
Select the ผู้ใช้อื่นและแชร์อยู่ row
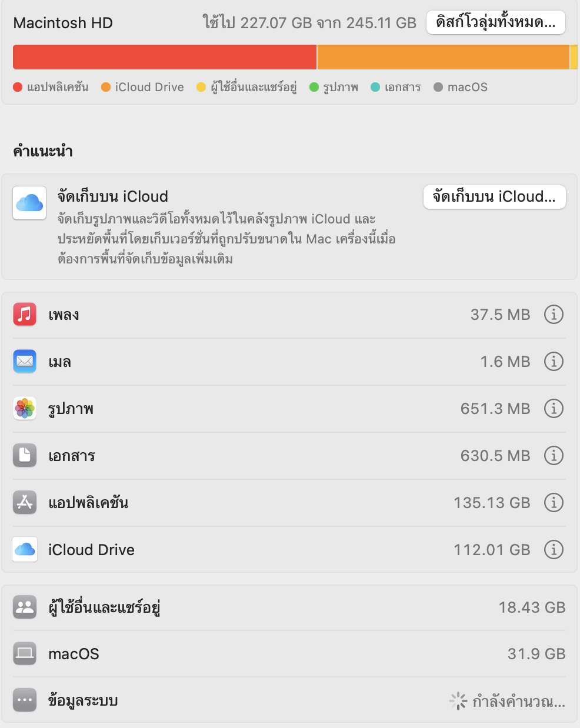[289, 607]
